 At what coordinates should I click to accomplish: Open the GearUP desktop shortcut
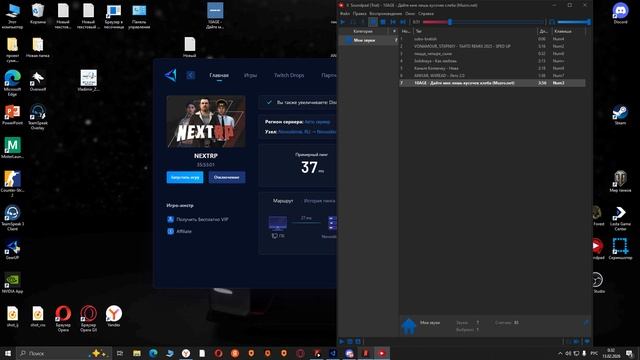12,249
